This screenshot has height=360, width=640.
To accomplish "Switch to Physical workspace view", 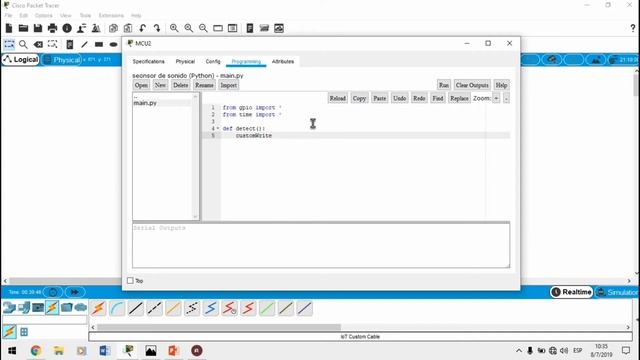I will tap(61, 60).
